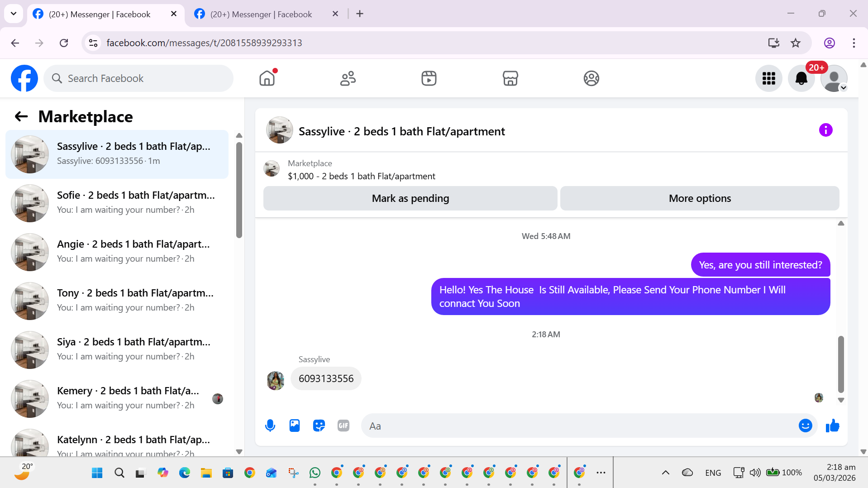The height and width of the screenshot is (488, 868).
Task: Click the Mark as pending button
Action: pyautogui.click(x=410, y=198)
